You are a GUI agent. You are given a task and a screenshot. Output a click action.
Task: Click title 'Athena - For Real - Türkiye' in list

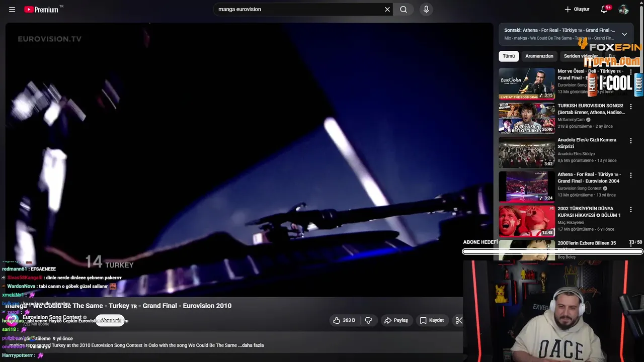590,177
